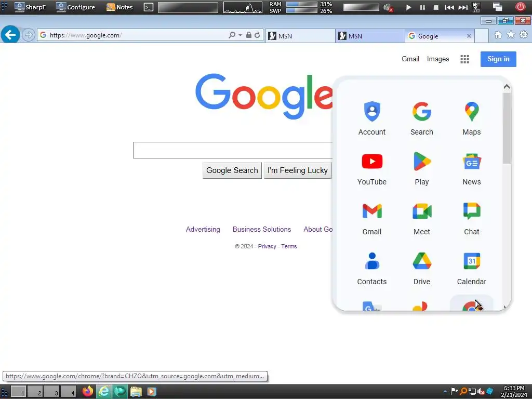Click the red power button in top panel
Viewport: 532px width, 399px height.
(x=521, y=7)
